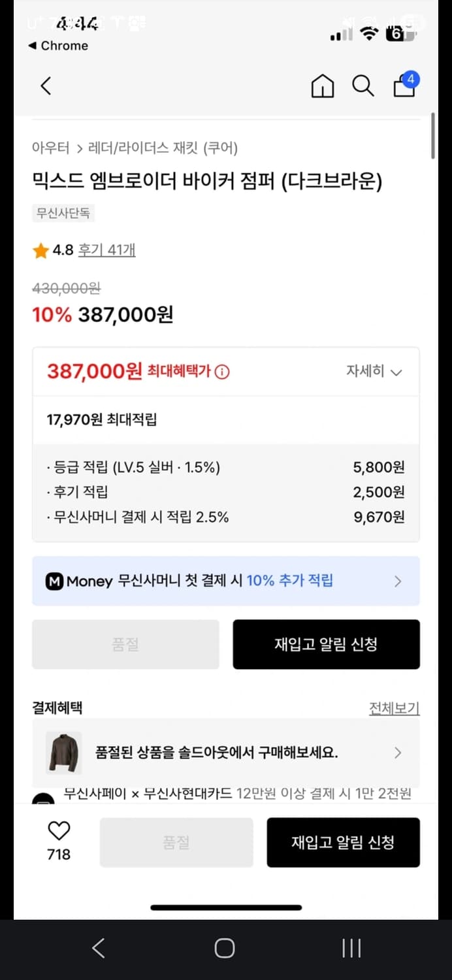This screenshot has height=980, width=452.
Task: Tap the info icon next to 최대혜택가
Action: pyautogui.click(x=223, y=370)
